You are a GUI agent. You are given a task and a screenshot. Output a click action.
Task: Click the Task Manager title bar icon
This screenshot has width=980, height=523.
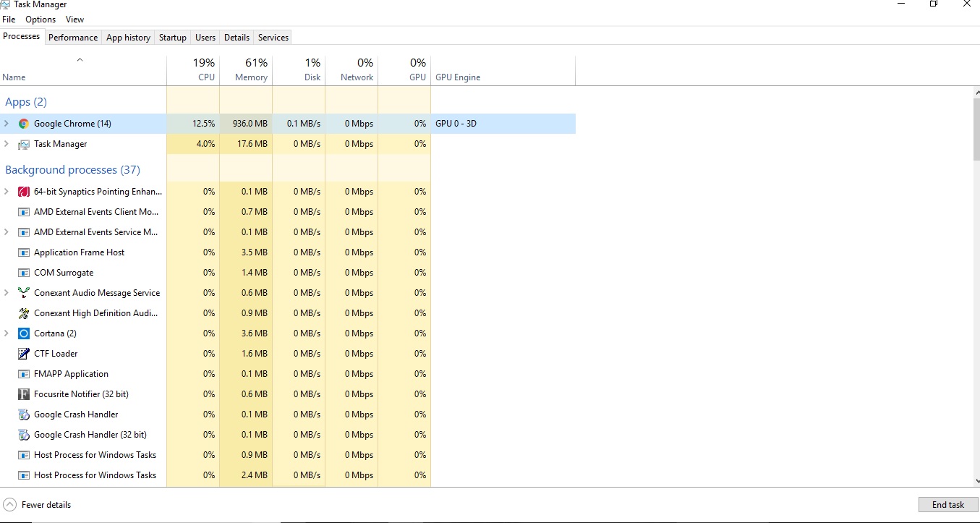pos(6,4)
